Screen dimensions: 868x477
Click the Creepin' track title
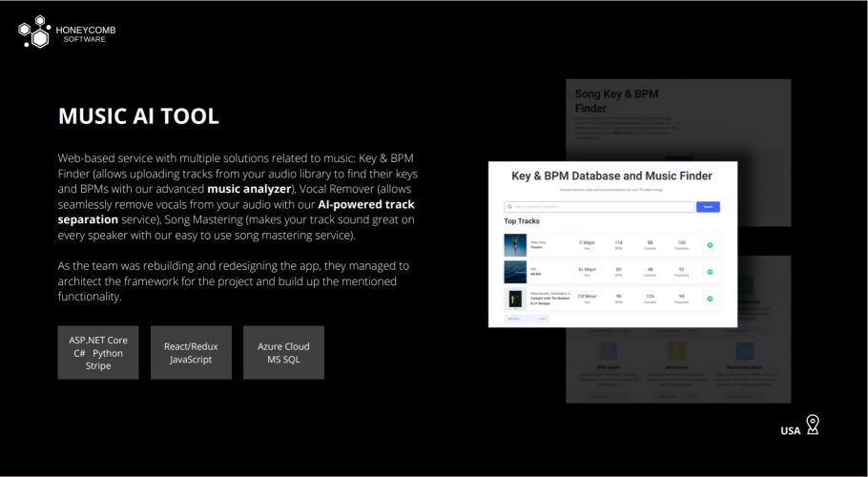(x=549, y=301)
